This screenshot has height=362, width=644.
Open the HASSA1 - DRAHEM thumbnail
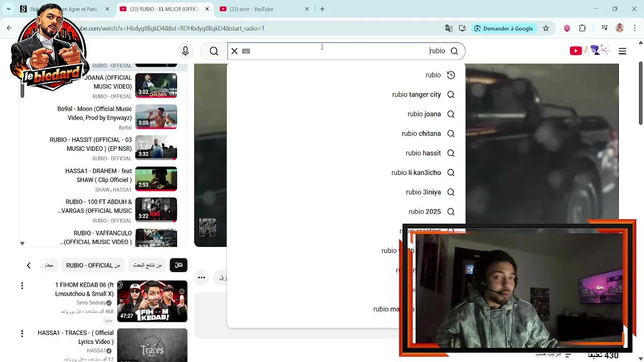pyautogui.click(x=156, y=179)
